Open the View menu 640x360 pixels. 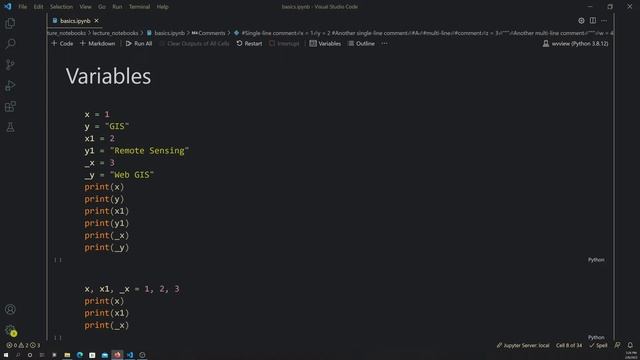tap(85, 7)
